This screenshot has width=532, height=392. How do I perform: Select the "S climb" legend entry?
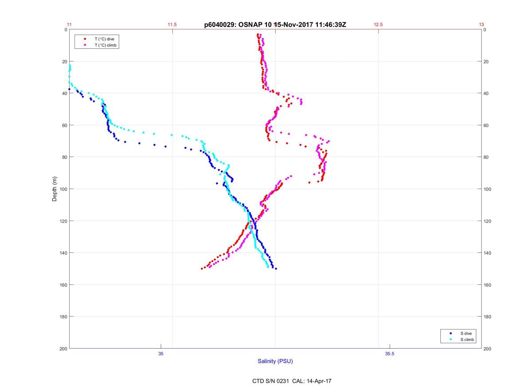(x=467, y=339)
